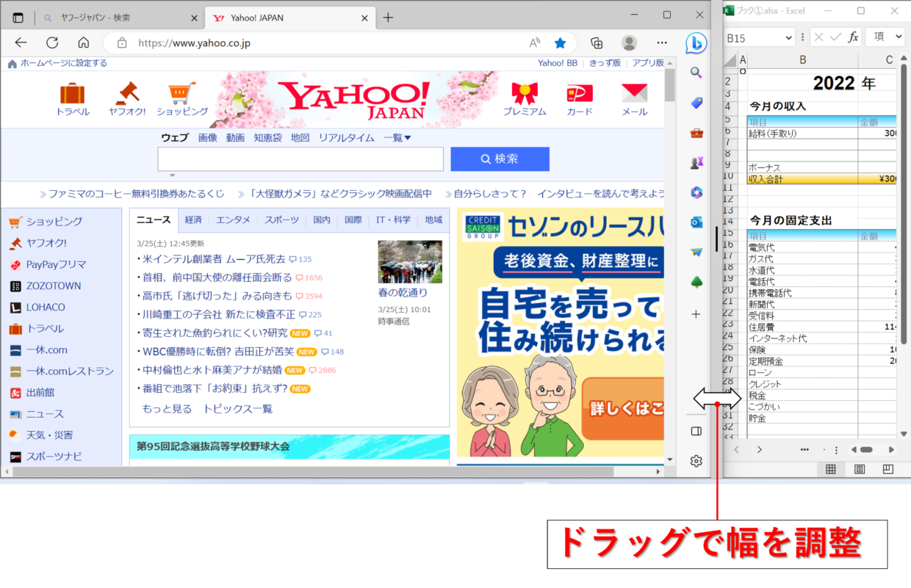This screenshot has height=588, width=911.
Task: Go to the browser home page icon
Action: [84, 43]
